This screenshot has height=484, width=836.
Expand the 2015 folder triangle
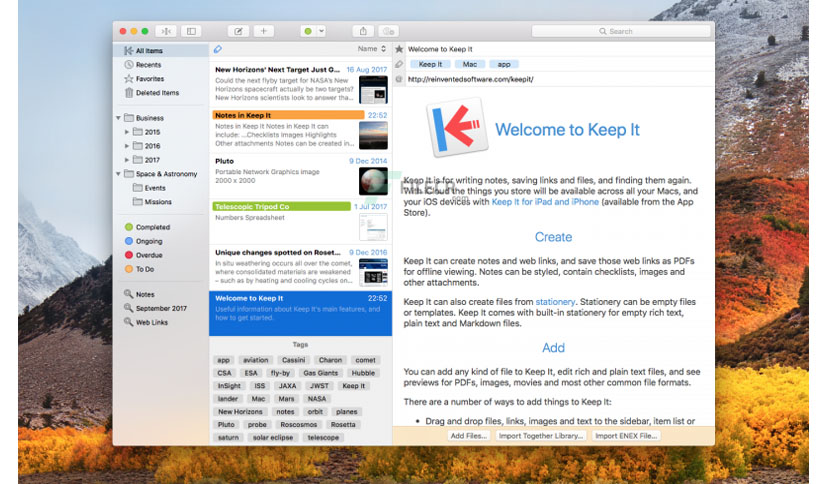coord(127,132)
